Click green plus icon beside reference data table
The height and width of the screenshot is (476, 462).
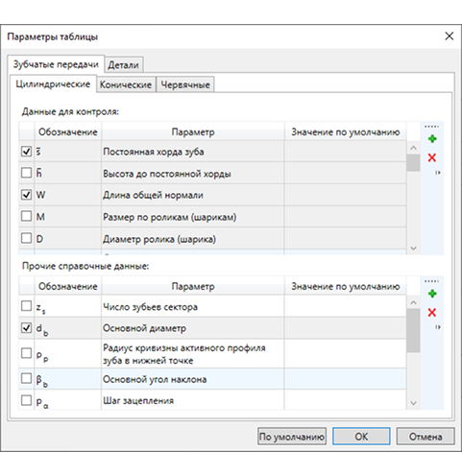tap(432, 294)
